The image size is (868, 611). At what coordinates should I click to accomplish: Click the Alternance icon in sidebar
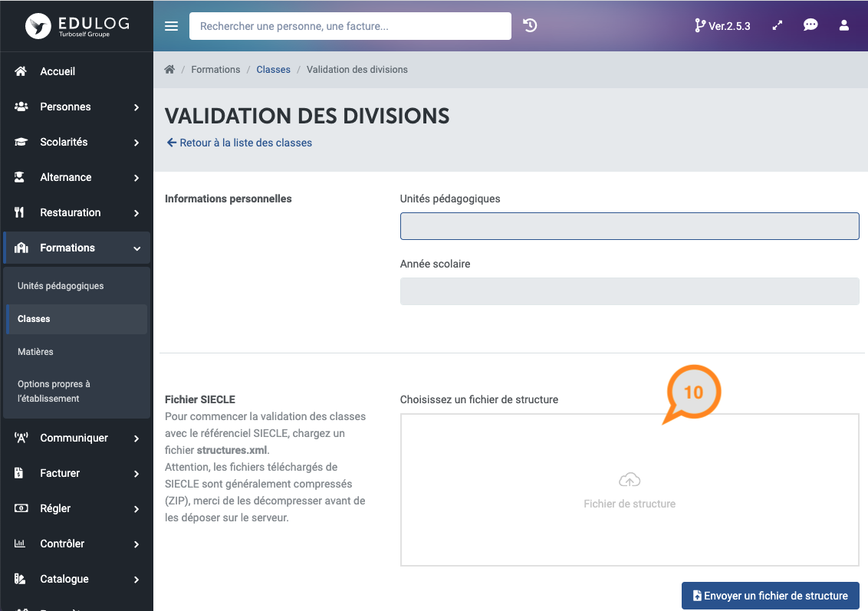19,177
